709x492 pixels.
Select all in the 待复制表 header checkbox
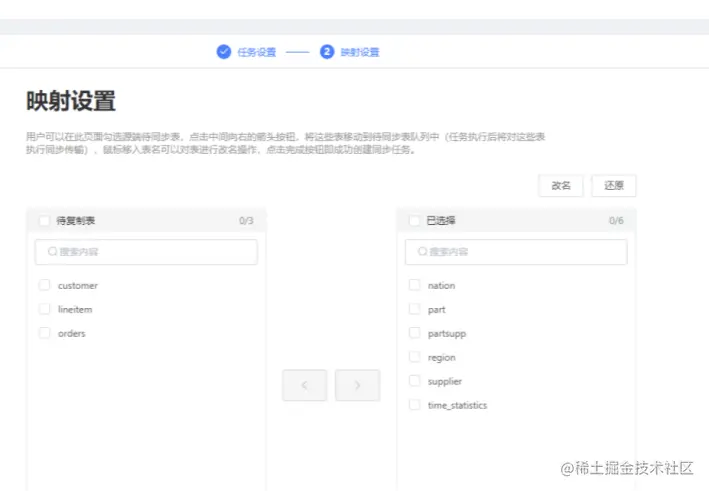click(44, 221)
